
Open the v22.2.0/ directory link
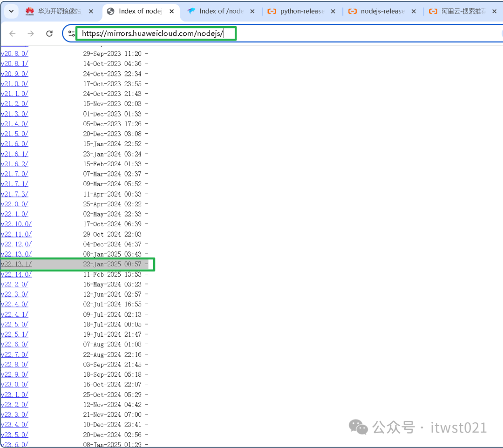point(14,284)
